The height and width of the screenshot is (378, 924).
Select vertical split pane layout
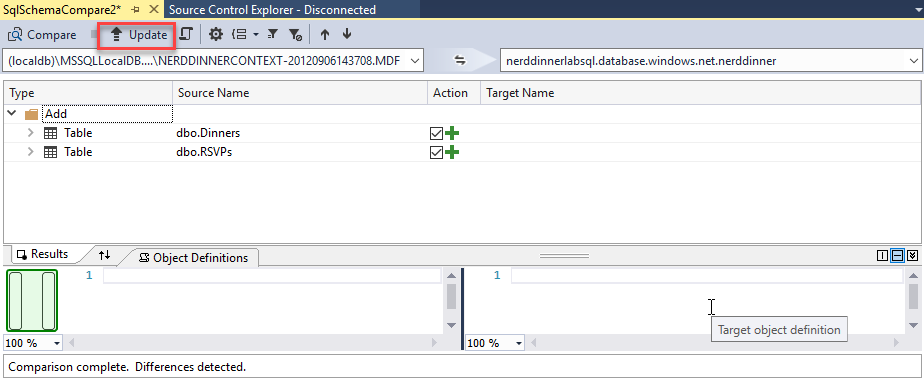882,255
